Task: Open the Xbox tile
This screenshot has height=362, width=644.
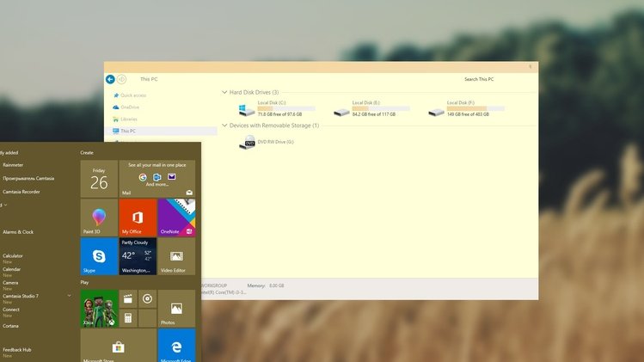Action: point(99,309)
